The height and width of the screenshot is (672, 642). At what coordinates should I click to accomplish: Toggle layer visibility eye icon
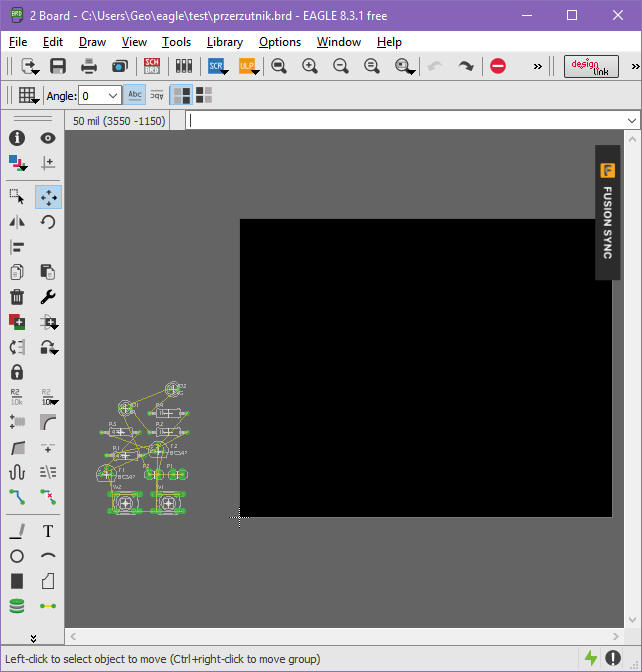click(x=47, y=138)
